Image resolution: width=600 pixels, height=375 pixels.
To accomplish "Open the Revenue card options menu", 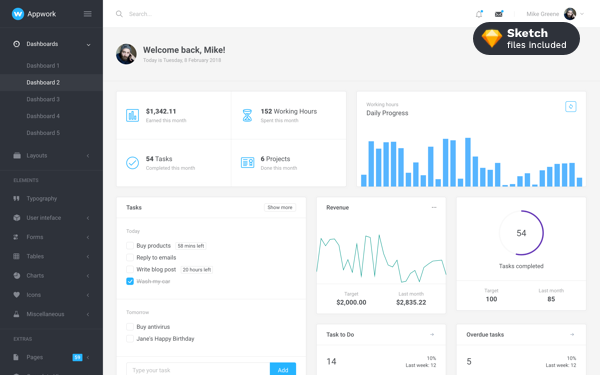I will [434, 207].
